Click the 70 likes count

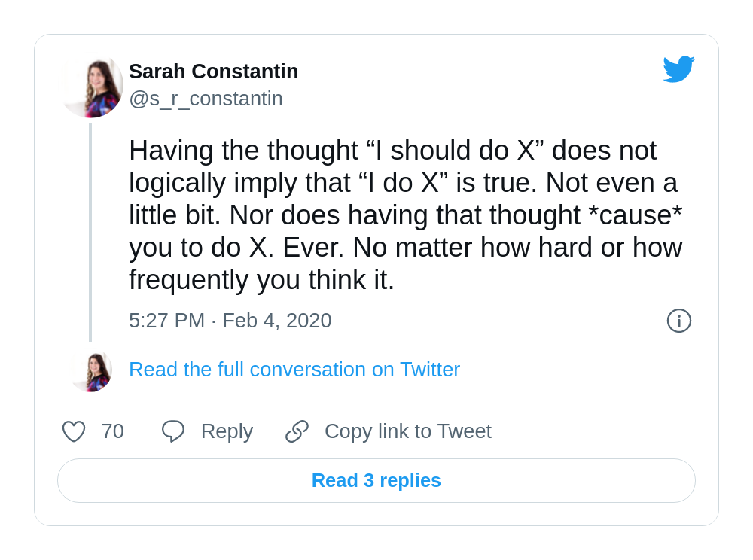pos(113,431)
